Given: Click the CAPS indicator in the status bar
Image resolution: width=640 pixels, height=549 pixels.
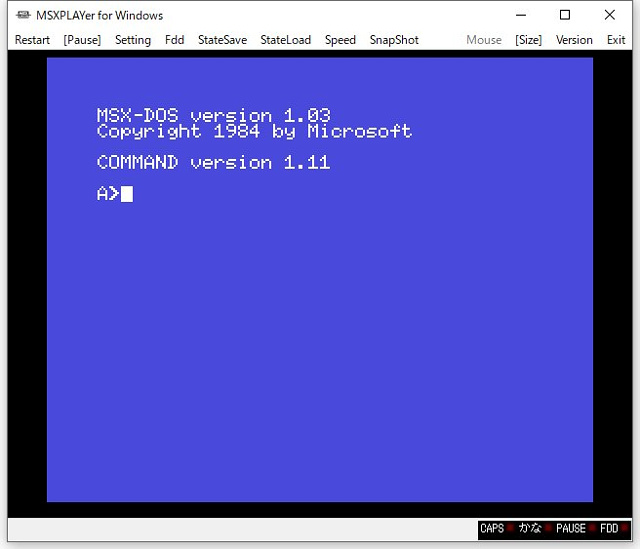Looking at the screenshot, I should point(492,529).
